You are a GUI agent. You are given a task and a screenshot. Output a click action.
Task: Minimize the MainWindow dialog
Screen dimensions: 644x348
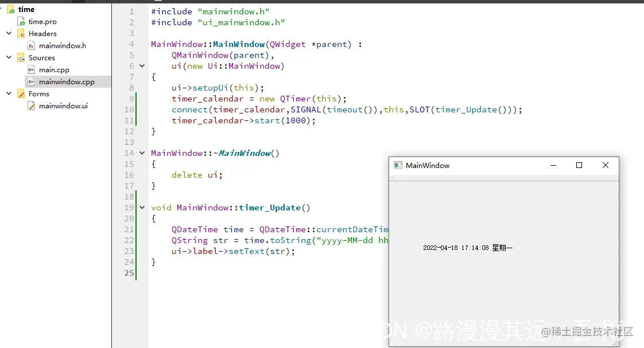(553, 165)
